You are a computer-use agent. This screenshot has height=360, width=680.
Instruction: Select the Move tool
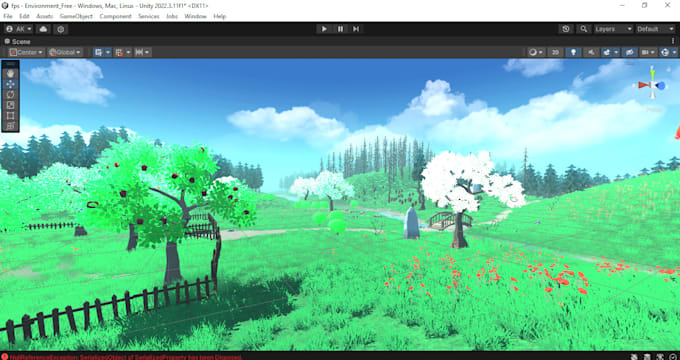coord(11,84)
